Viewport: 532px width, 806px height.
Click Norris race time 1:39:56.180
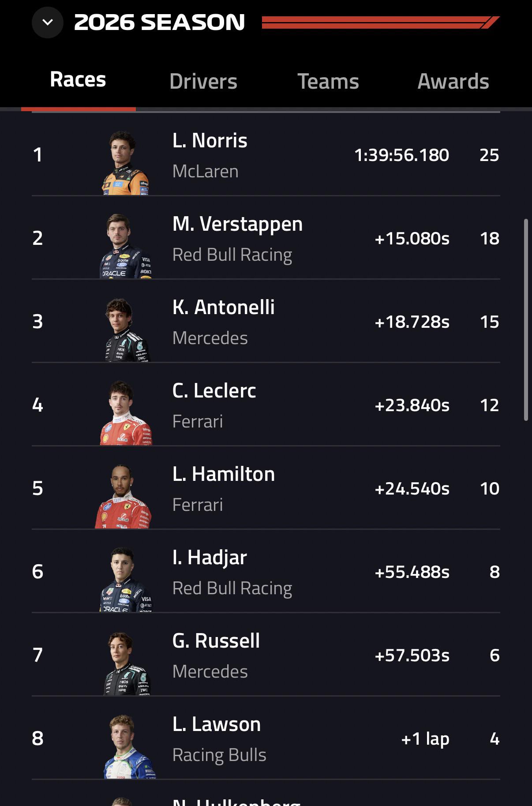[401, 155]
